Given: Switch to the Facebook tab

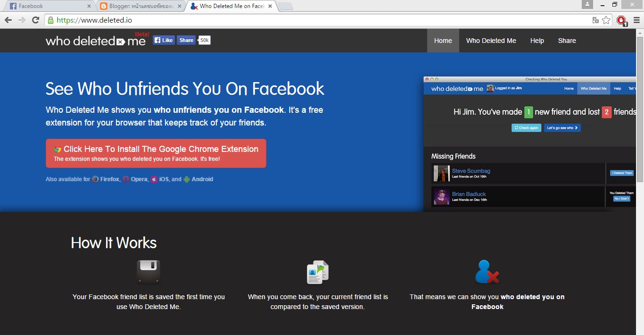Looking at the screenshot, I should coord(50,6).
